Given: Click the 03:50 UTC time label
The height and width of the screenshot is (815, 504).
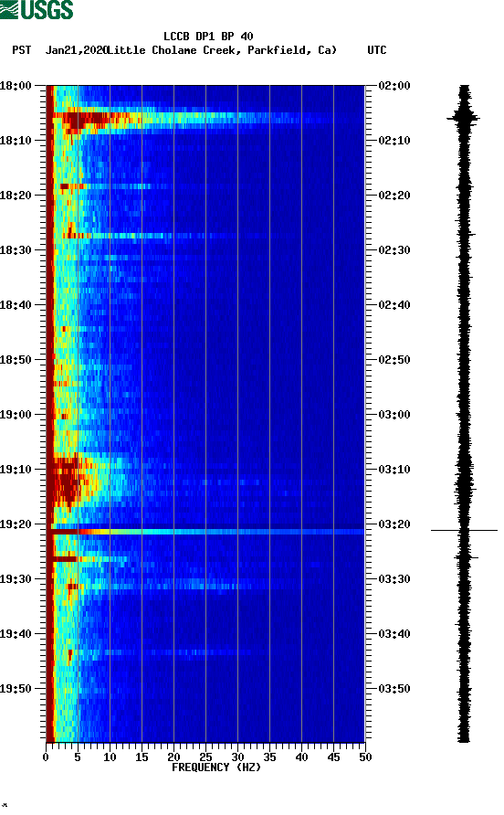Looking at the screenshot, I should click(x=394, y=689).
